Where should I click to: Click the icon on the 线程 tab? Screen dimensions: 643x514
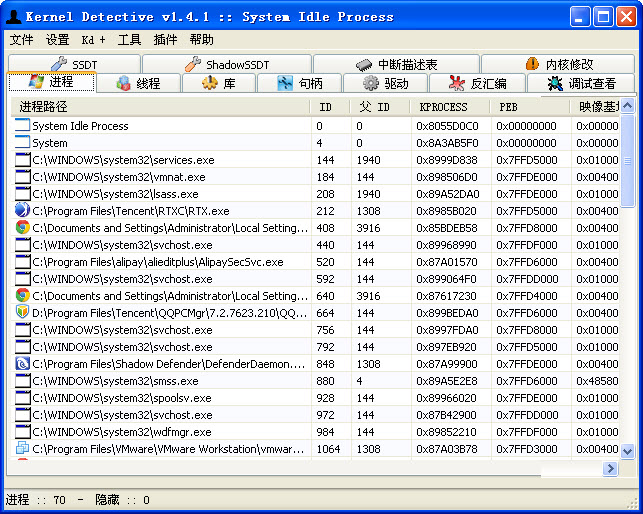coord(123,83)
